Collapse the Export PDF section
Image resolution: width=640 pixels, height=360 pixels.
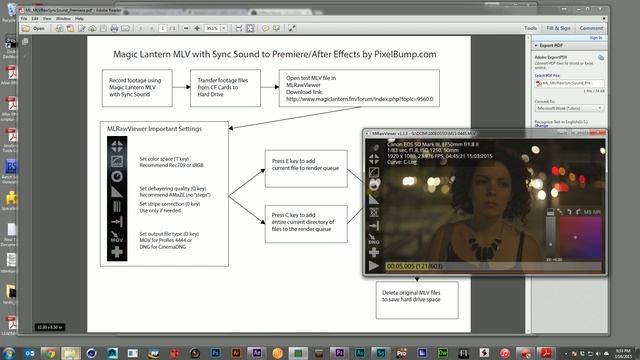(x=536, y=46)
